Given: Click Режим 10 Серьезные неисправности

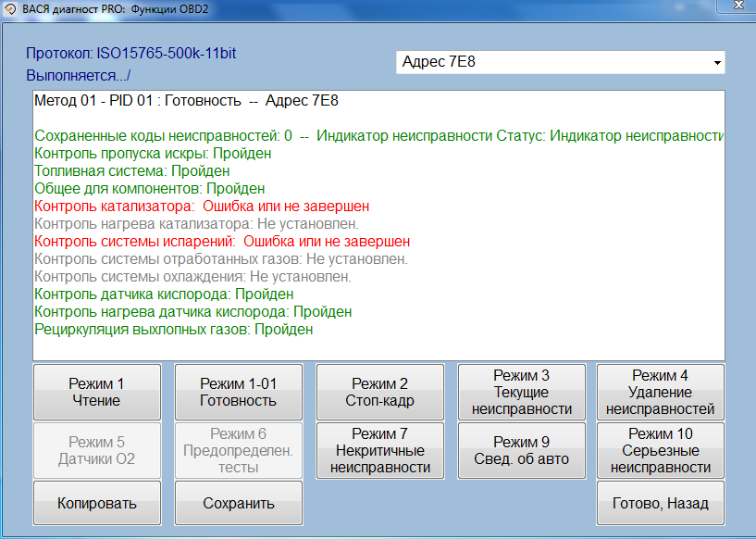Looking at the screenshot, I should click(660, 450).
